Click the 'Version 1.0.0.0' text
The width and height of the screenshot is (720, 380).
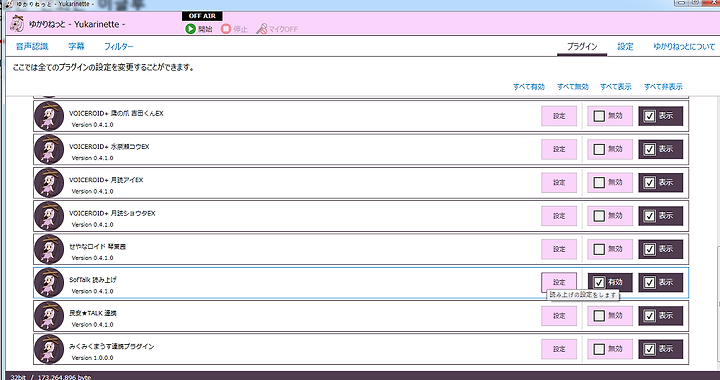pyautogui.click(x=92, y=358)
